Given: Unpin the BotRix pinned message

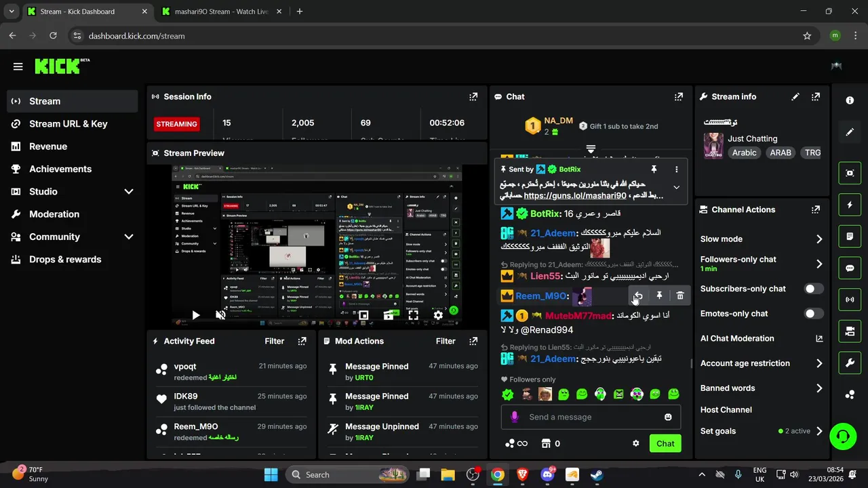Looking at the screenshot, I should [654, 169].
